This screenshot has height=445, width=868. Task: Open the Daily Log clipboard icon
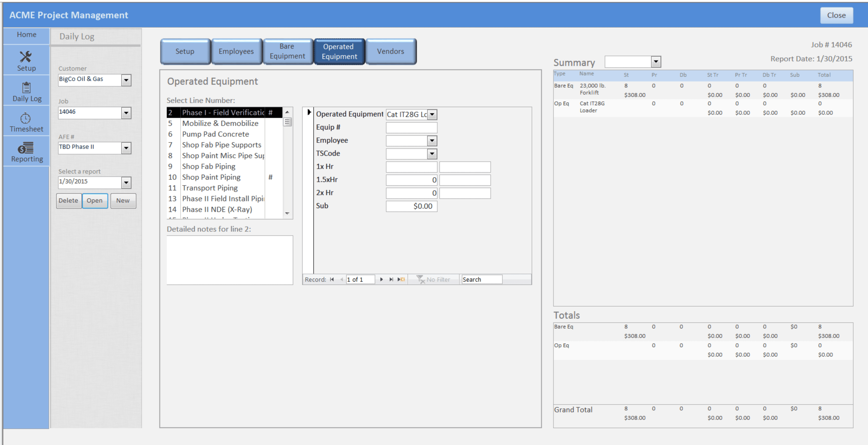click(x=26, y=88)
